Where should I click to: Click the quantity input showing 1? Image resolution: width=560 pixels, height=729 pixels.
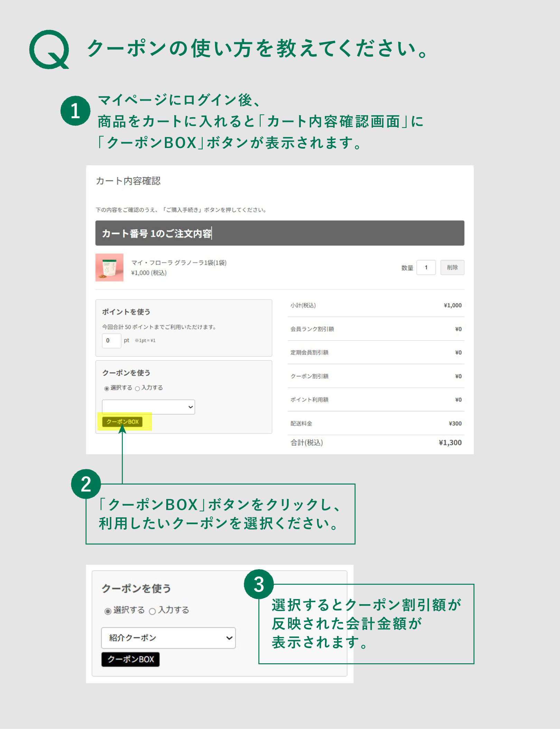click(x=426, y=267)
